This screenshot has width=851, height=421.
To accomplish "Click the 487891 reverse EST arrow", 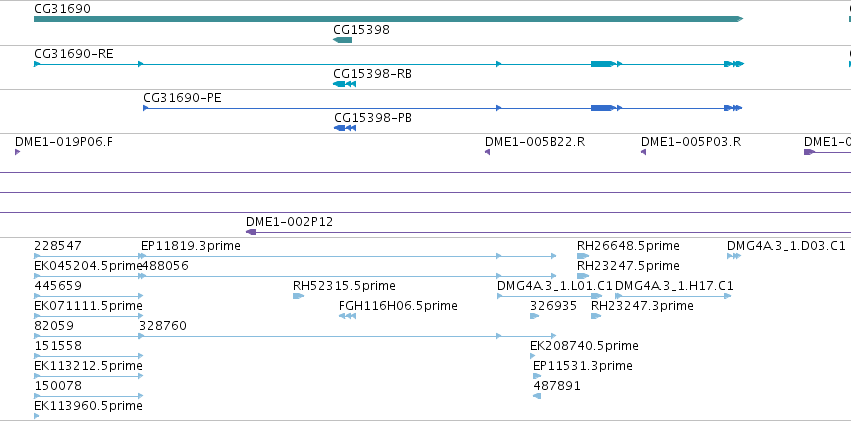I will coord(537,396).
